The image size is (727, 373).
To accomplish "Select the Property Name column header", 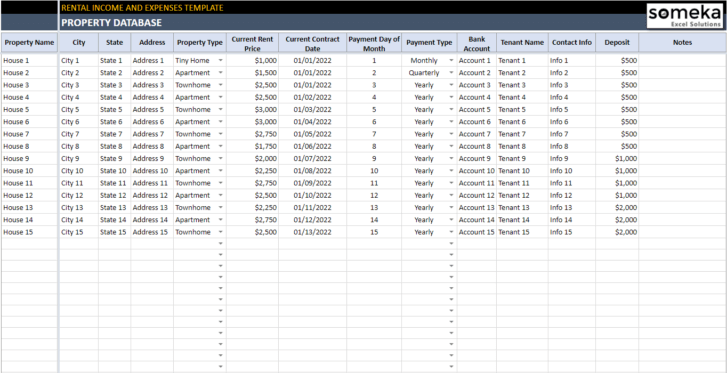I will (29, 43).
